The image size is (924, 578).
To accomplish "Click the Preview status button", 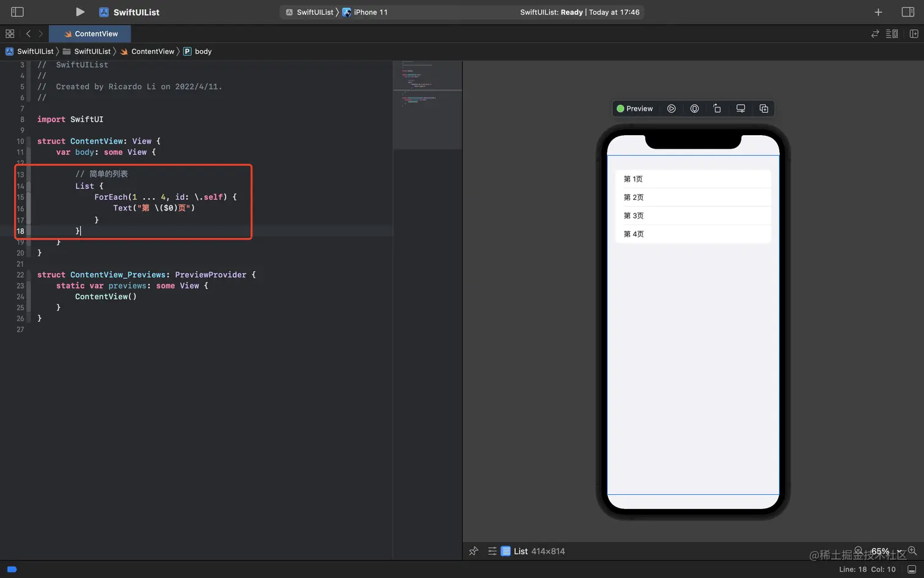I will point(635,108).
